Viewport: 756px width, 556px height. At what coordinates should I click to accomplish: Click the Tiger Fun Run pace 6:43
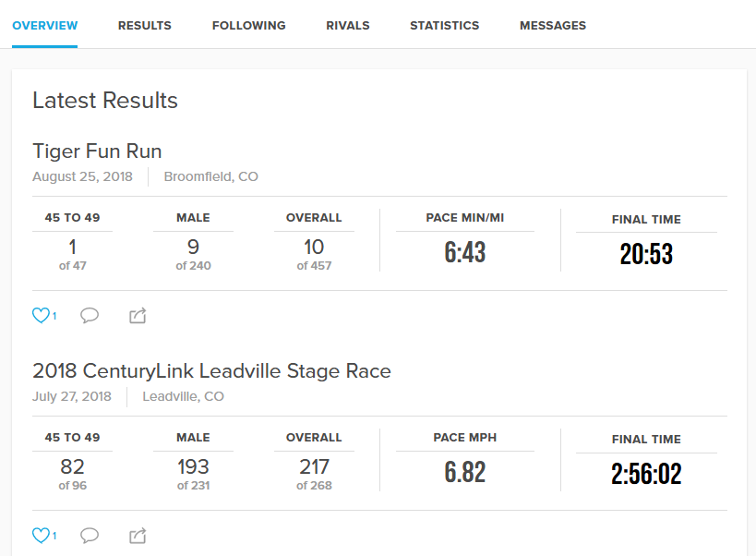[465, 253]
